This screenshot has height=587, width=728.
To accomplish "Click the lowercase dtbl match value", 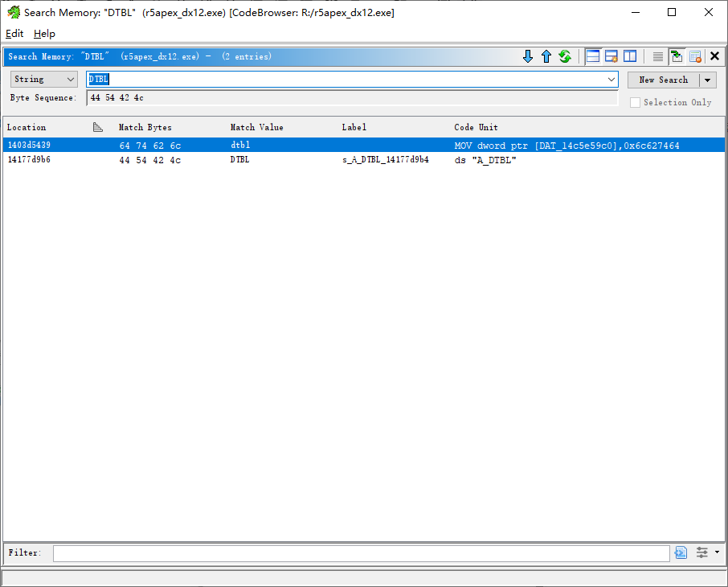I will (x=240, y=145).
